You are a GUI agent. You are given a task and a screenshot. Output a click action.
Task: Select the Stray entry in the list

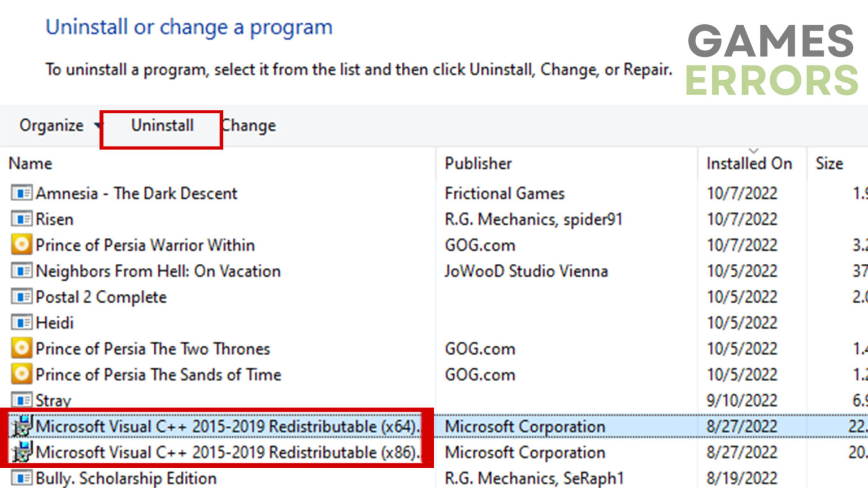point(54,400)
